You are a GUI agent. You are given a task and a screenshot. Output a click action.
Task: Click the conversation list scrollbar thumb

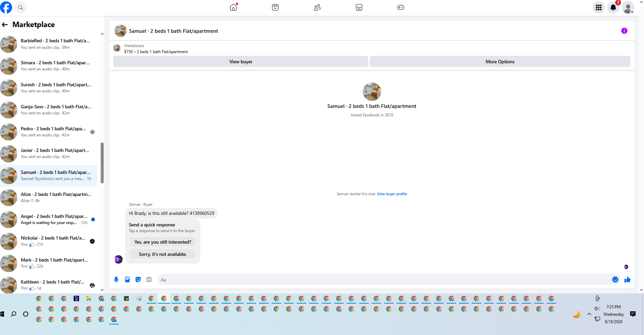pos(102,163)
